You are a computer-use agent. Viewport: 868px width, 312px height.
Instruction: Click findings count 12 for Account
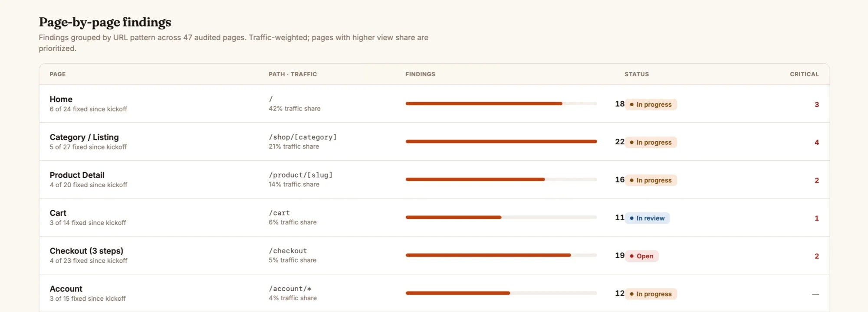tap(620, 293)
